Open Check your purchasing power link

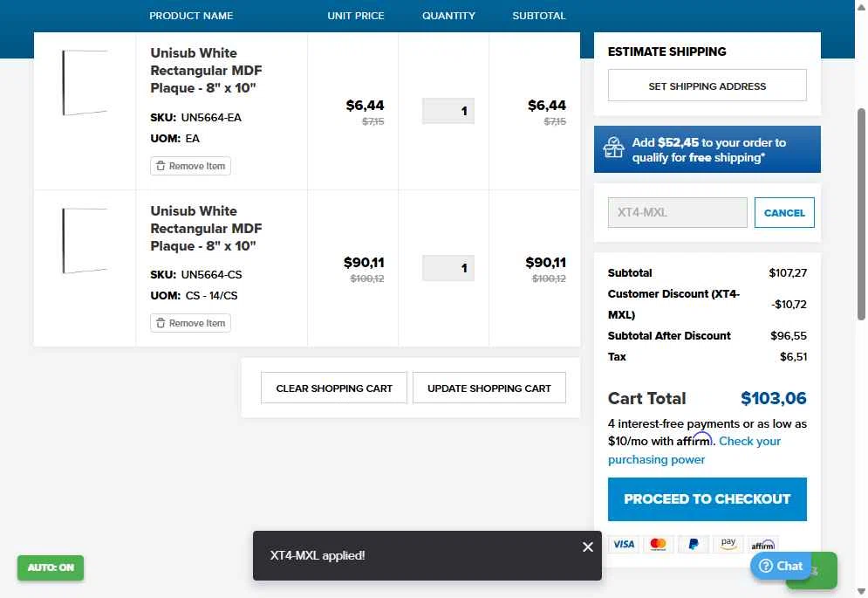[694, 450]
